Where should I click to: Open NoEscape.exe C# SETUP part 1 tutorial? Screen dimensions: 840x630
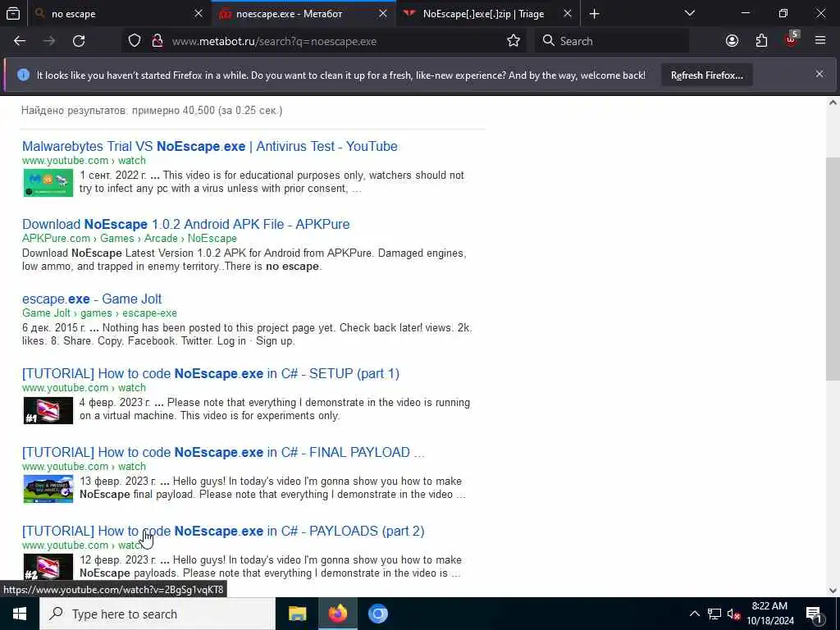tap(211, 373)
